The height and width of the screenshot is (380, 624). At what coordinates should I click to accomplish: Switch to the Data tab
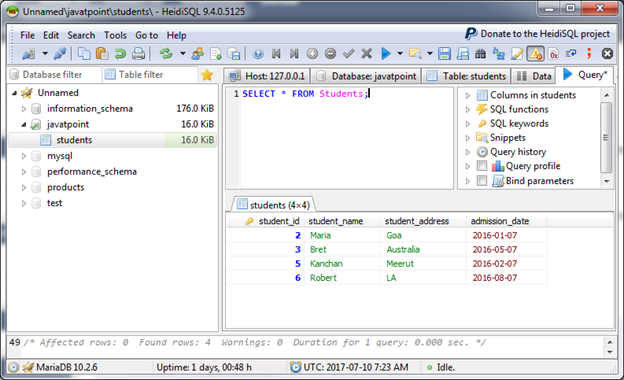click(534, 76)
